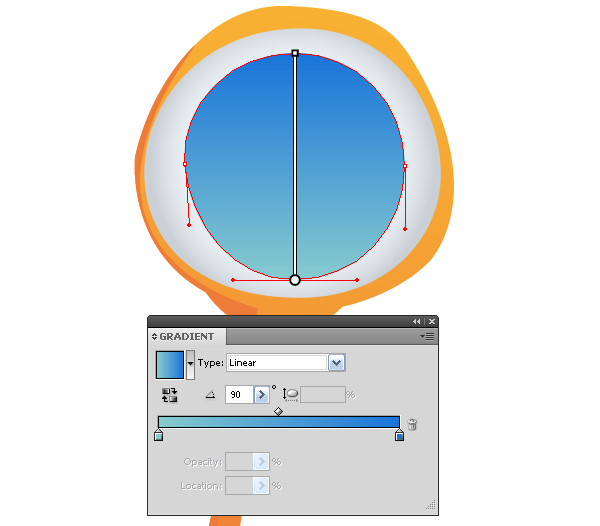Open the Opacity dropdown arrow

tap(261, 462)
